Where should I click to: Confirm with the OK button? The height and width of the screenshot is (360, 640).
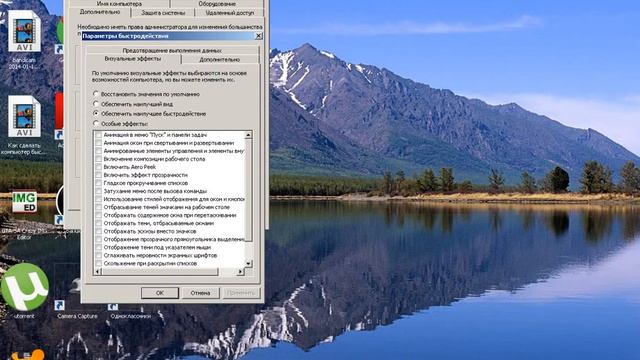[160, 293]
